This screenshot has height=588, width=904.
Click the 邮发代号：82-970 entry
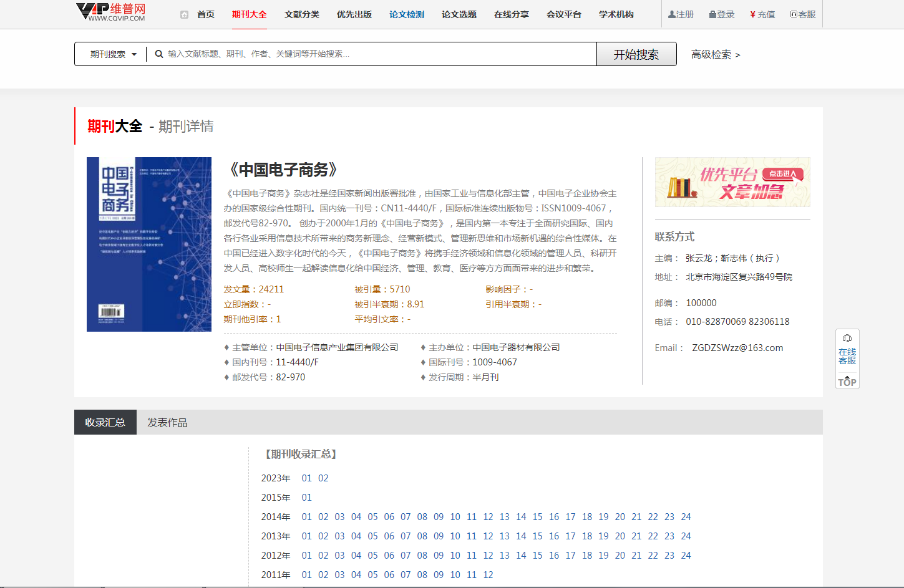pyautogui.click(x=265, y=377)
